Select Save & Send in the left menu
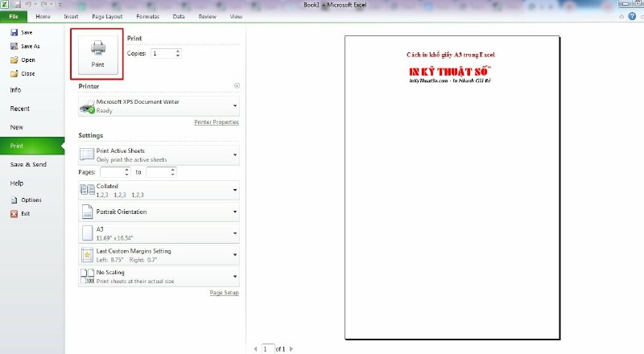Image resolution: width=644 pixels, height=354 pixels. click(x=28, y=164)
